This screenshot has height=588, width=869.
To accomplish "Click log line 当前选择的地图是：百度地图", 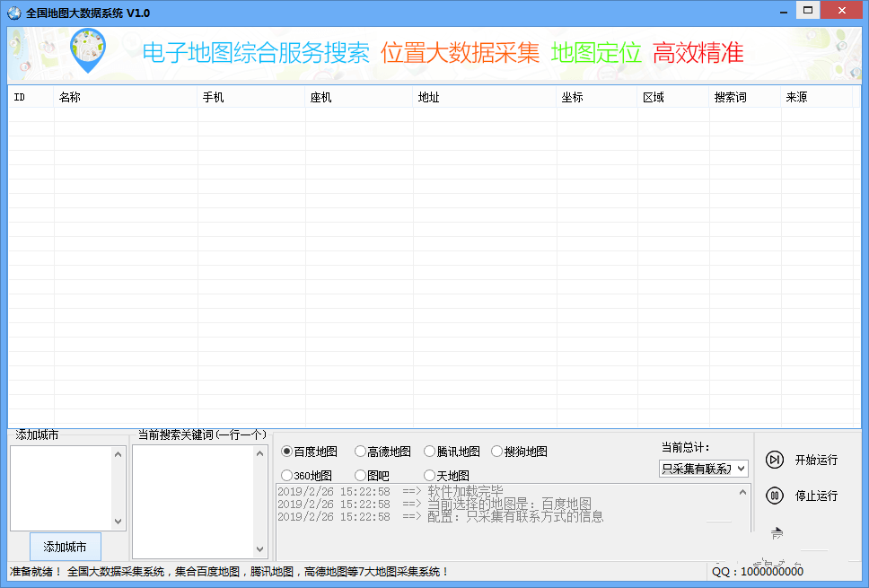I will [434, 505].
